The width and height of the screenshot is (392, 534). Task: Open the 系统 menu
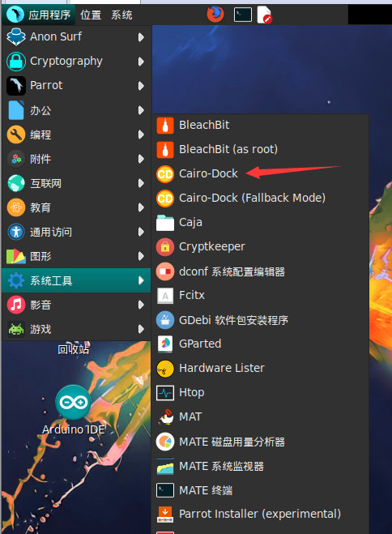121,15
